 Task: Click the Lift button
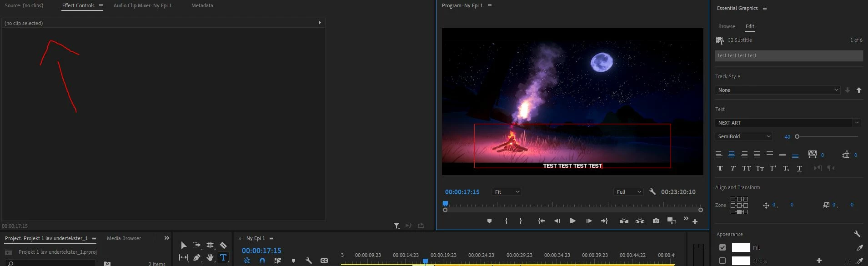point(624,221)
